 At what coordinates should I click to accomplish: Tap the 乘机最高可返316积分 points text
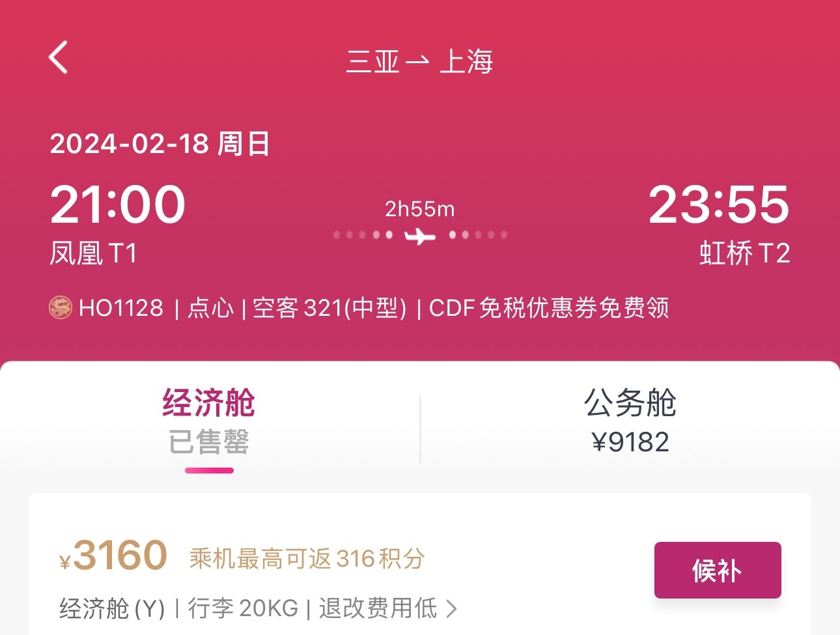(307, 558)
